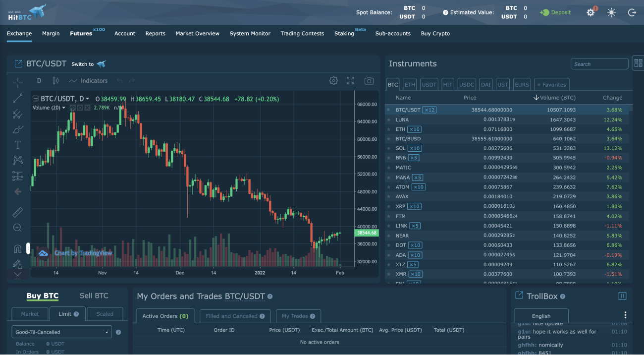Screen dimensions: 644x355
Task: Open the Filled and Cancelled tab
Action: pyautogui.click(x=235, y=316)
